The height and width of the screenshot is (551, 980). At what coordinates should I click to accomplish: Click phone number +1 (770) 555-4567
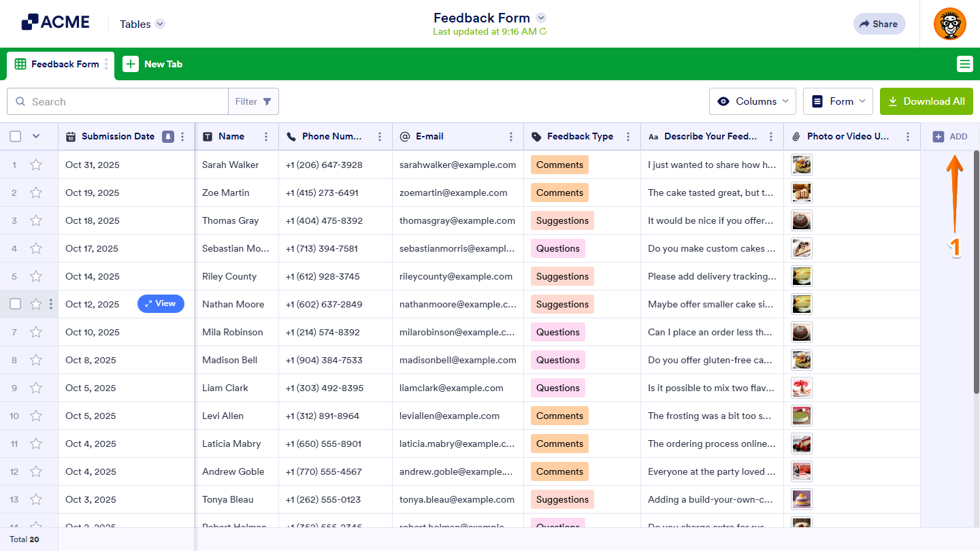(324, 471)
